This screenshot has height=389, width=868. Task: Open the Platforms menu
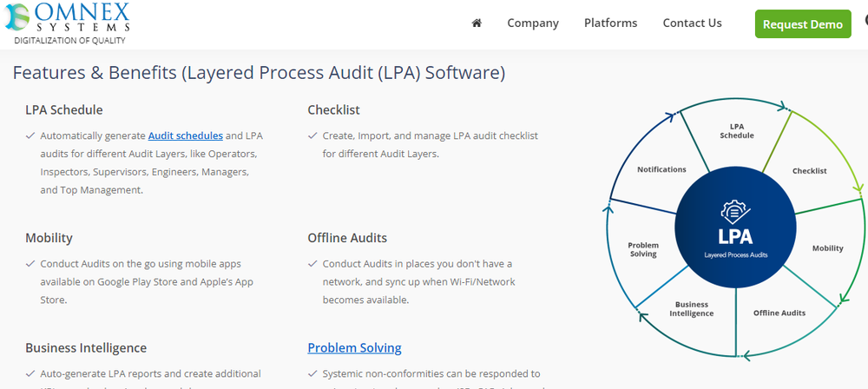[x=610, y=23]
